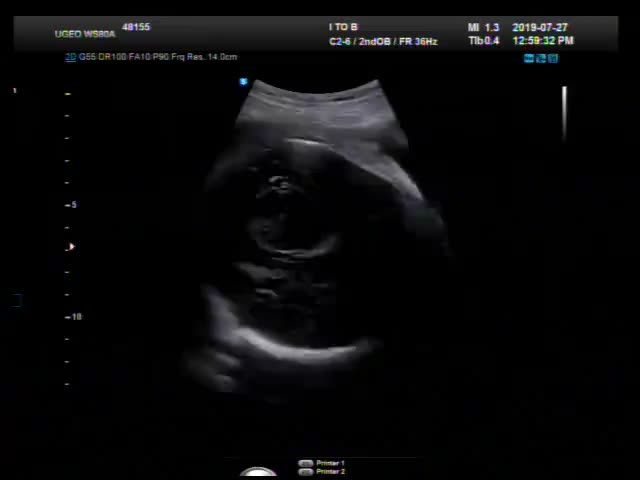
Task: Click the 10 cm depth scale mark
Action: point(74,317)
